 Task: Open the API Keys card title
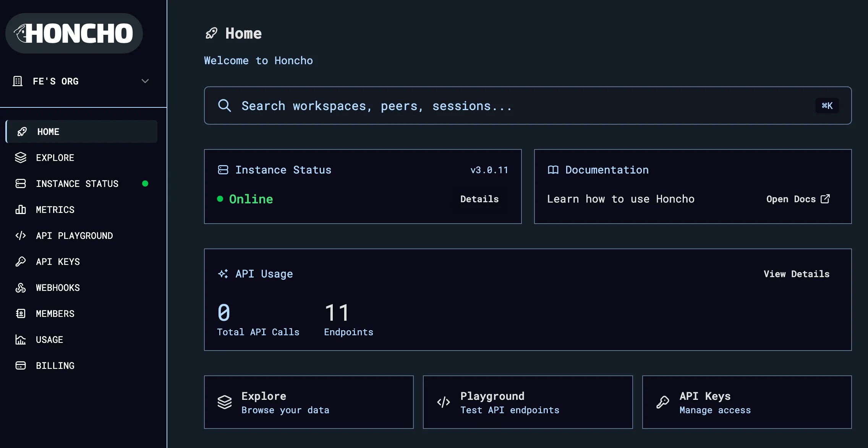tap(705, 396)
